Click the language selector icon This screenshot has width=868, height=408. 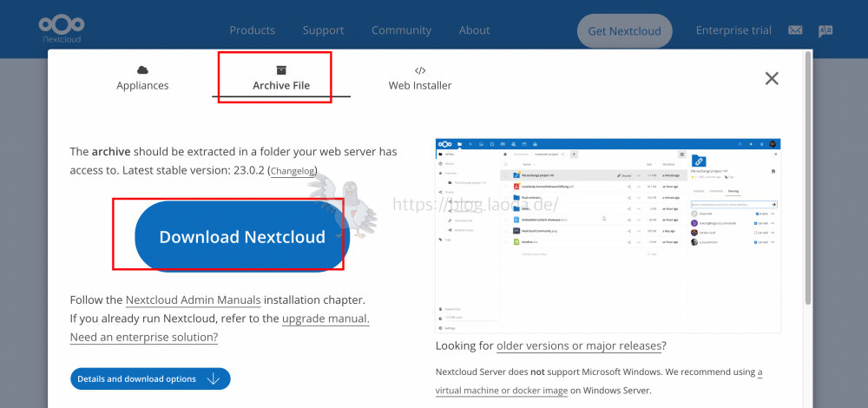[825, 31]
